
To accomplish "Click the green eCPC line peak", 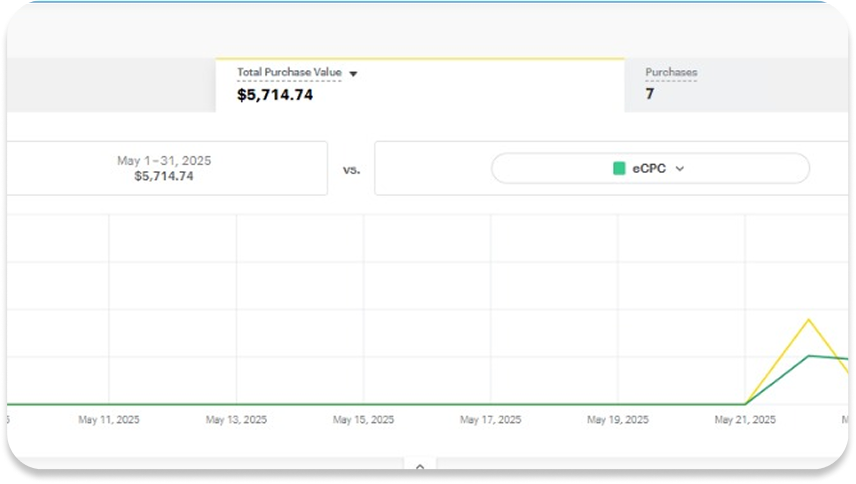I will (809, 355).
